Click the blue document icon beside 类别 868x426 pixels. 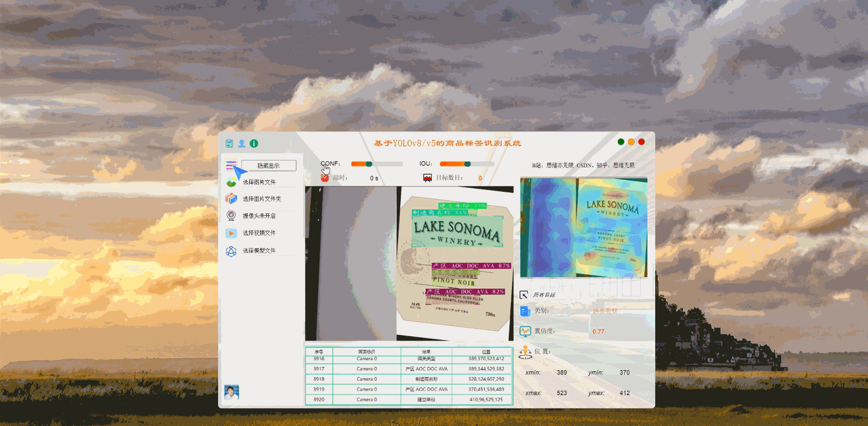[525, 311]
